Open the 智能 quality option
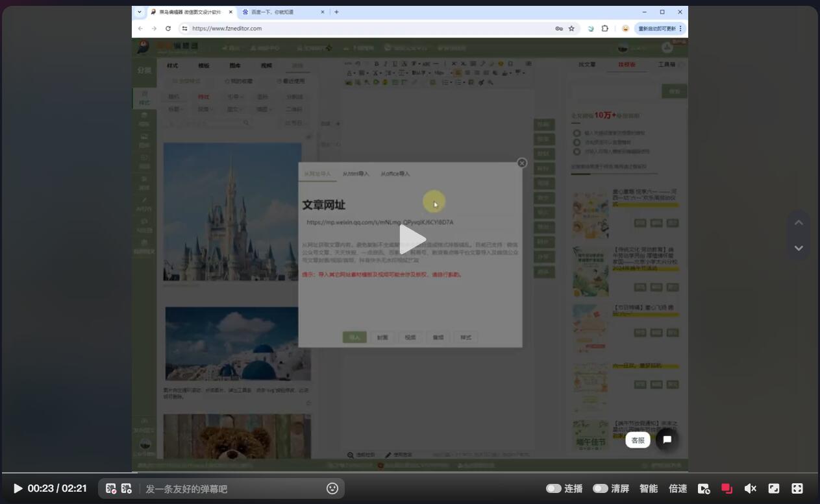820x504 pixels. tap(649, 488)
